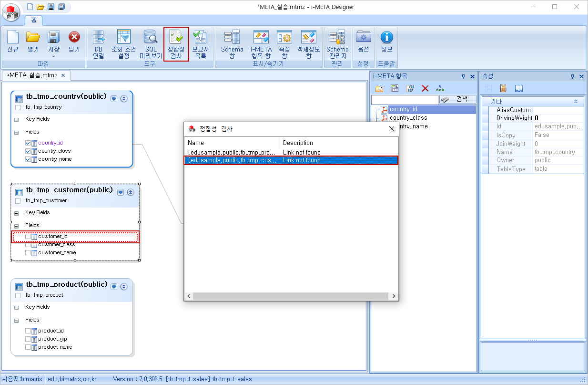588x385 pixels.
Task: Collapse Fields in tb_tmp_product table
Action: (16, 321)
